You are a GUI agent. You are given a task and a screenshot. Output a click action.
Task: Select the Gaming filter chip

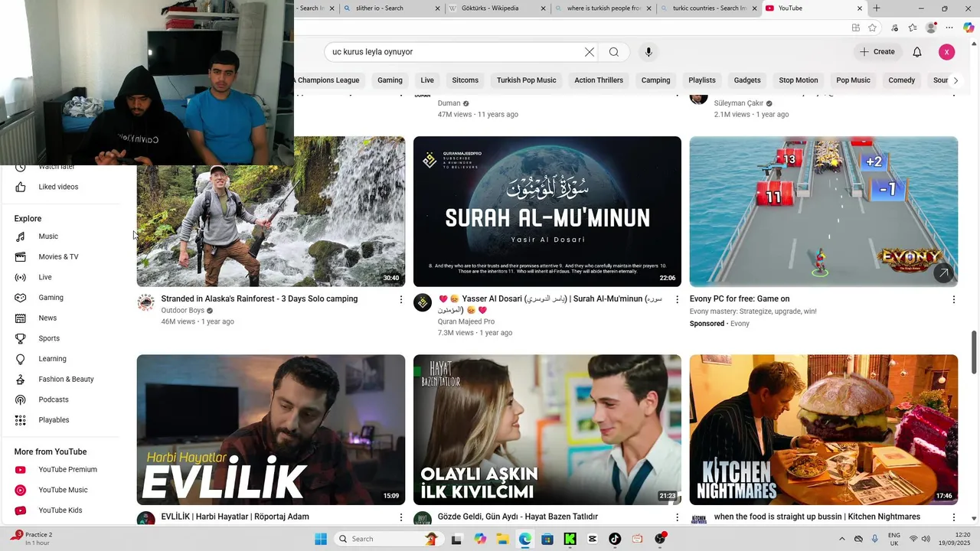[390, 80]
